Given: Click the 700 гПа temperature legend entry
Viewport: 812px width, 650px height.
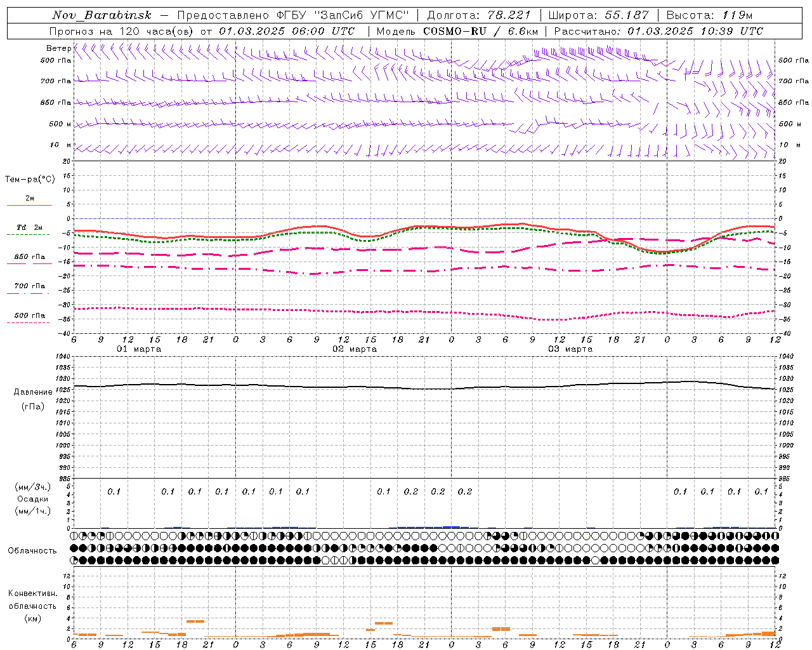Looking at the screenshot, I should coord(30,286).
